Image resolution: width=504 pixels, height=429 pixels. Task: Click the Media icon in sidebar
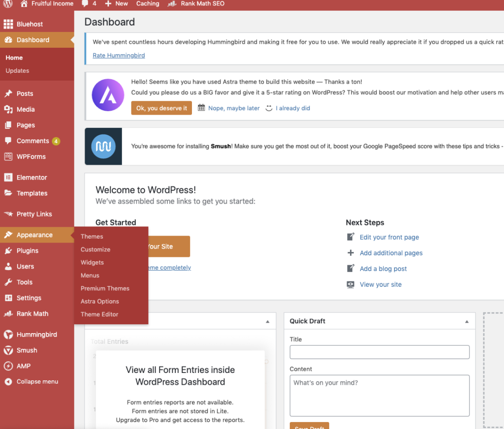(8, 109)
